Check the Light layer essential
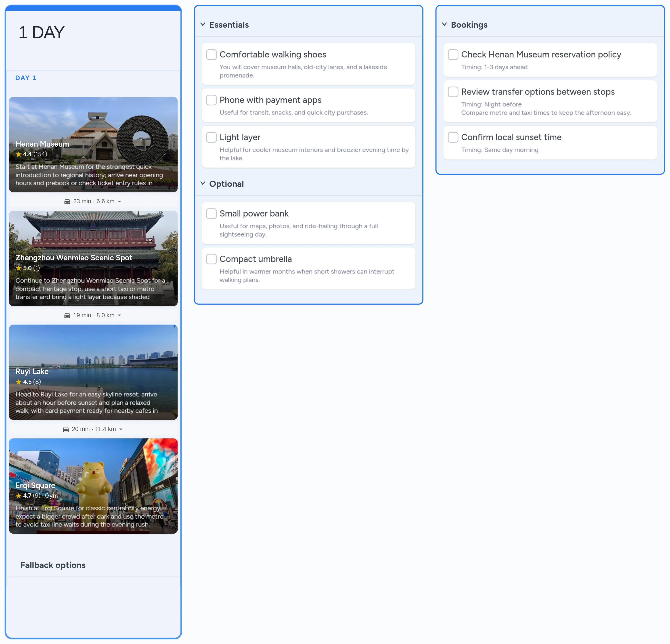The width and height of the screenshot is (670, 644). (x=211, y=137)
